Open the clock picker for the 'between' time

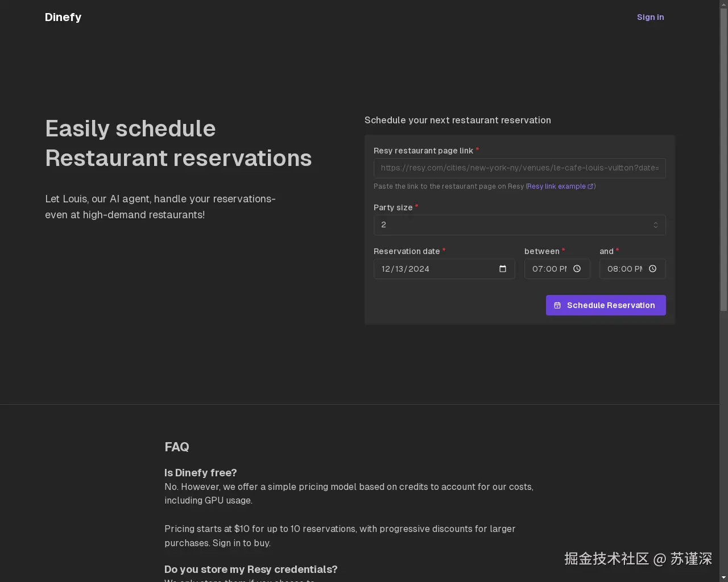tap(577, 269)
